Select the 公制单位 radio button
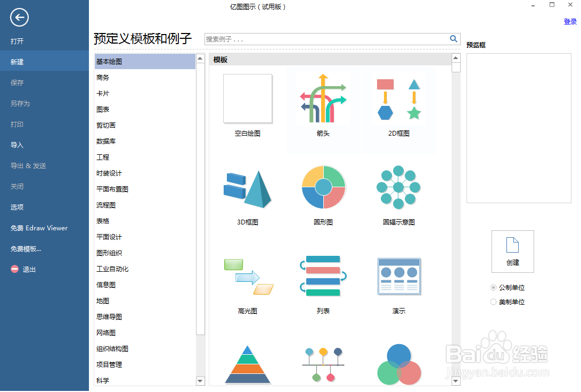The height and width of the screenshot is (392, 581). pos(494,287)
